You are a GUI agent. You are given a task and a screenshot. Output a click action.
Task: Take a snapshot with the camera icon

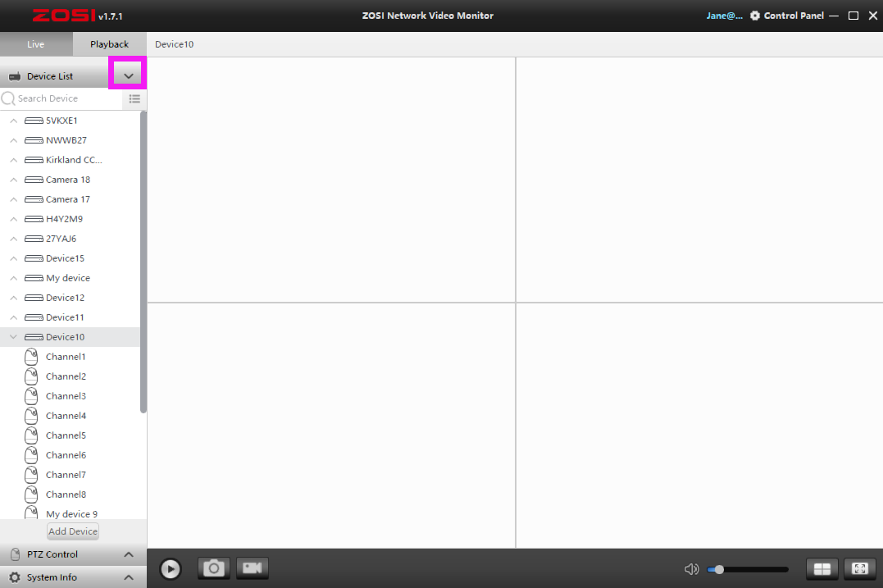pyautogui.click(x=214, y=567)
